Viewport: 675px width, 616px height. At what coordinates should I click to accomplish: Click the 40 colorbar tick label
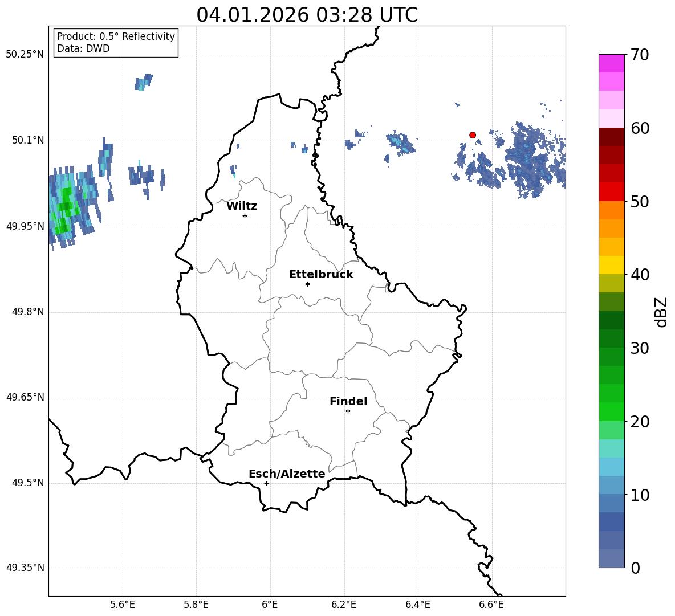click(640, 275)
